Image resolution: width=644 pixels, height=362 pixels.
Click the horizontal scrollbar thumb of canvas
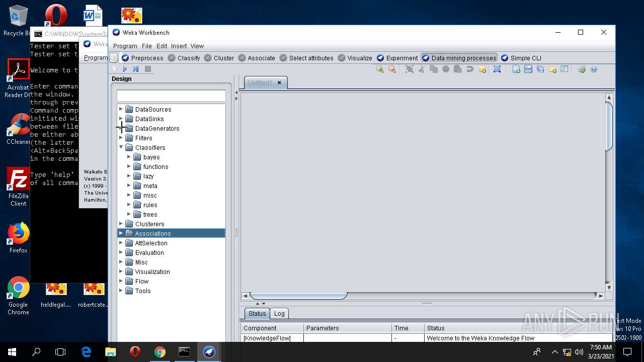[298, 296]
